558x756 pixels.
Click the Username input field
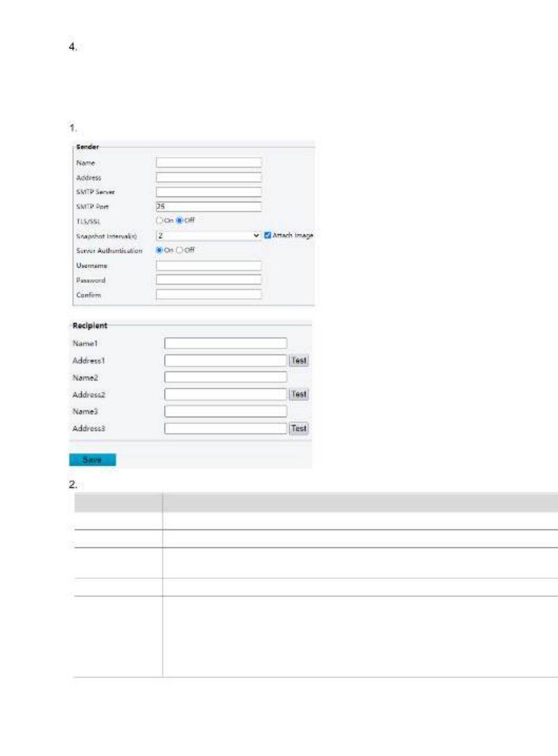[x=208, y=265]
